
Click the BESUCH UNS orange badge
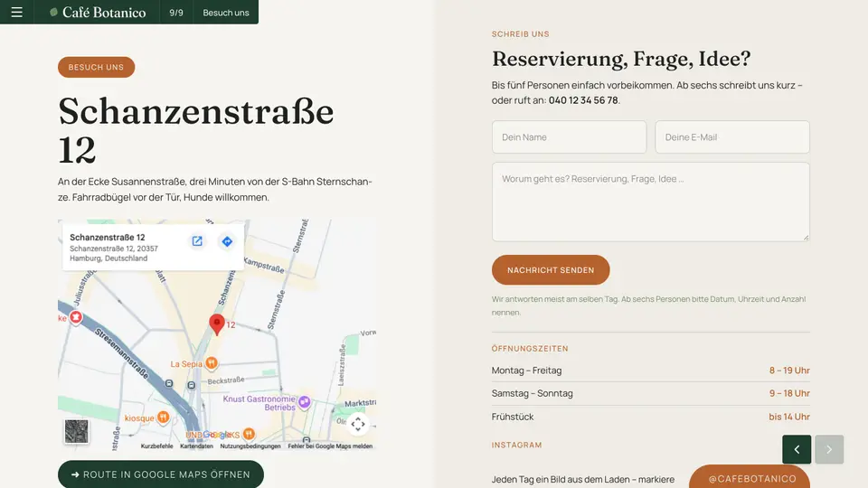click(97, 67)
